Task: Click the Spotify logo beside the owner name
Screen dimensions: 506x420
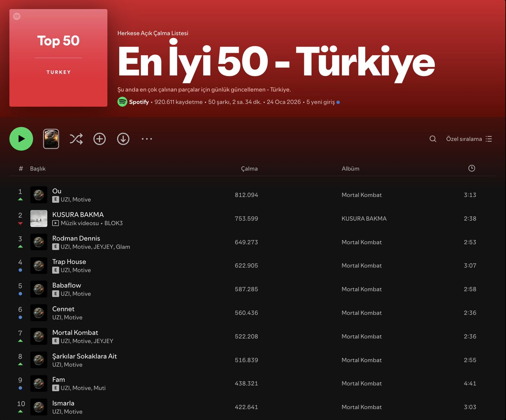Action: tap(122, 102)
